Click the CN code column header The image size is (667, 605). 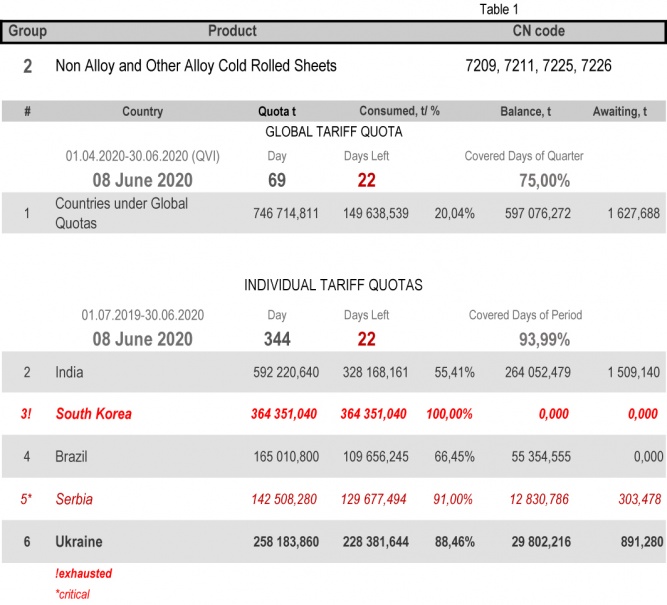(x=538, y=31)
